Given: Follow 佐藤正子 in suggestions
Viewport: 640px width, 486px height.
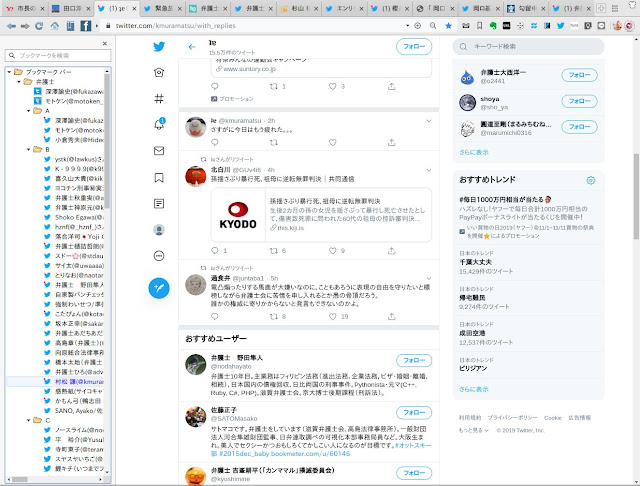Looking at the screenshot, I should coord(414,413).
